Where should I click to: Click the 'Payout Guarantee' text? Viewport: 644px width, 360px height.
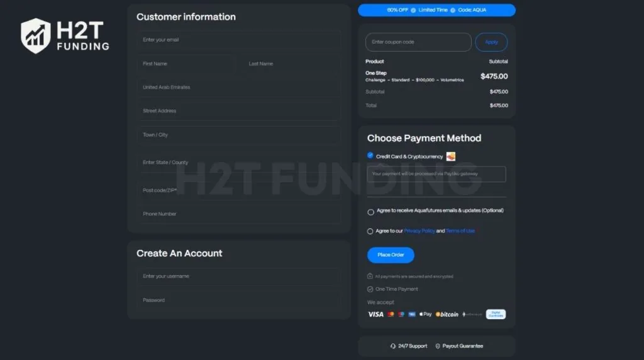[462, 346]
